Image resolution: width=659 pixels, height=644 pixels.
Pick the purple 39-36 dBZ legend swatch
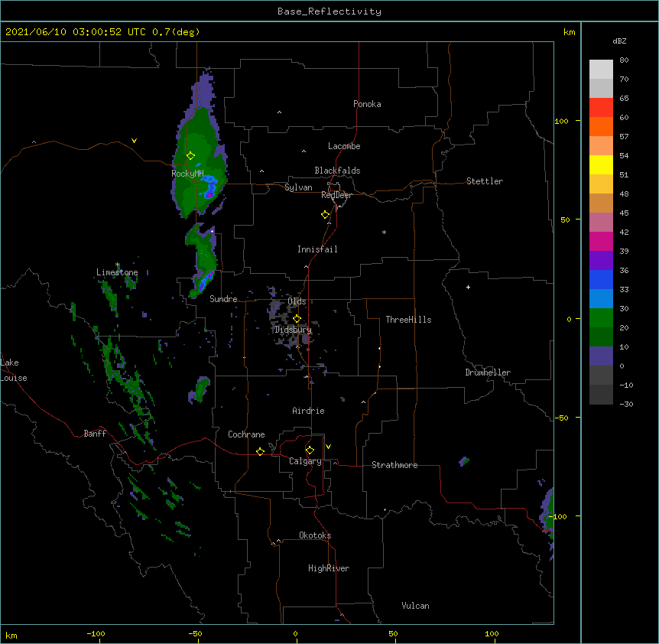pyautogui.click(x=601, y=261)
